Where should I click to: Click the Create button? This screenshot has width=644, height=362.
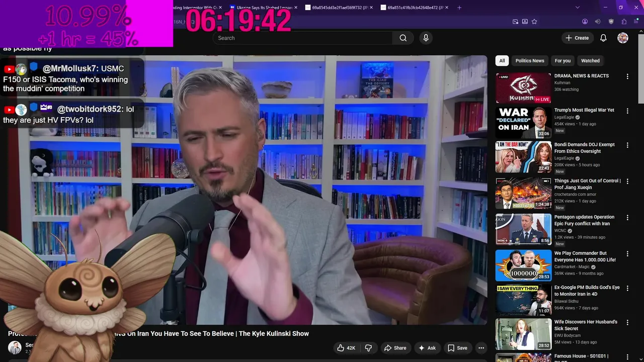577,38
